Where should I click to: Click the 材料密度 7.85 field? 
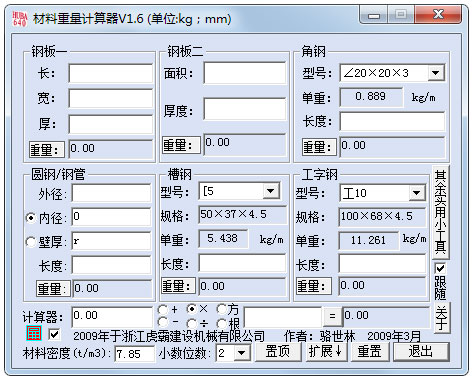135,353
